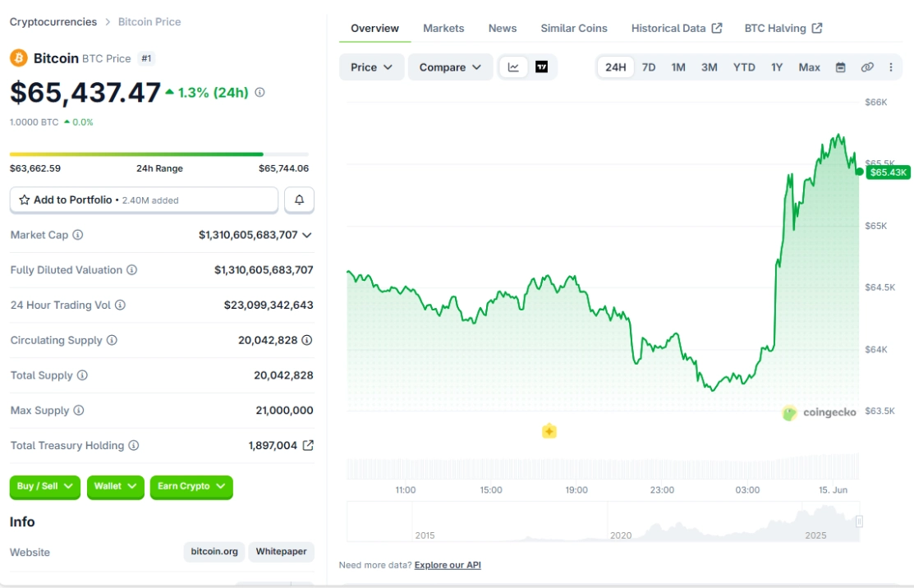Viewport: 914px width, 588px height.
Task: Click Total Treasury Holding info icon
Action: [x=134, y=445]
